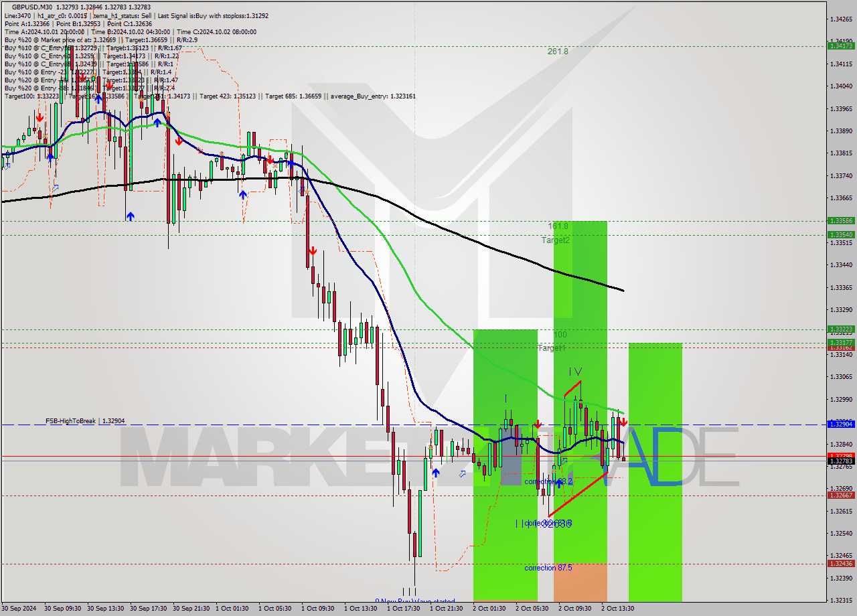Click the red sell arrow above the 30 Sep candles
The height and width of the screenshot is (616, 857).
click(40, 117)
